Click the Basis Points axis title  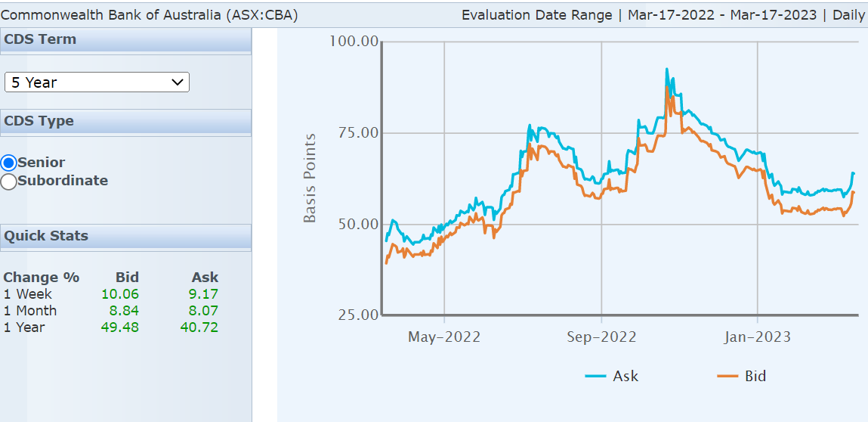(310, 178)
